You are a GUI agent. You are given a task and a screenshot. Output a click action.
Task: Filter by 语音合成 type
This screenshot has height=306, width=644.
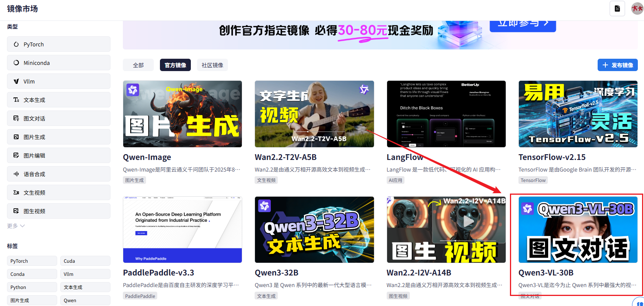tap(59, 174)
